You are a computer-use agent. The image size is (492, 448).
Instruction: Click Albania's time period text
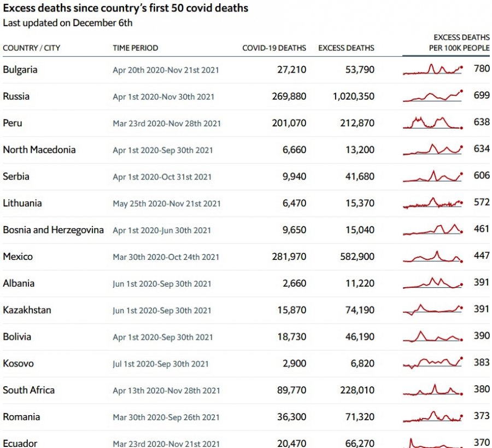162,284
